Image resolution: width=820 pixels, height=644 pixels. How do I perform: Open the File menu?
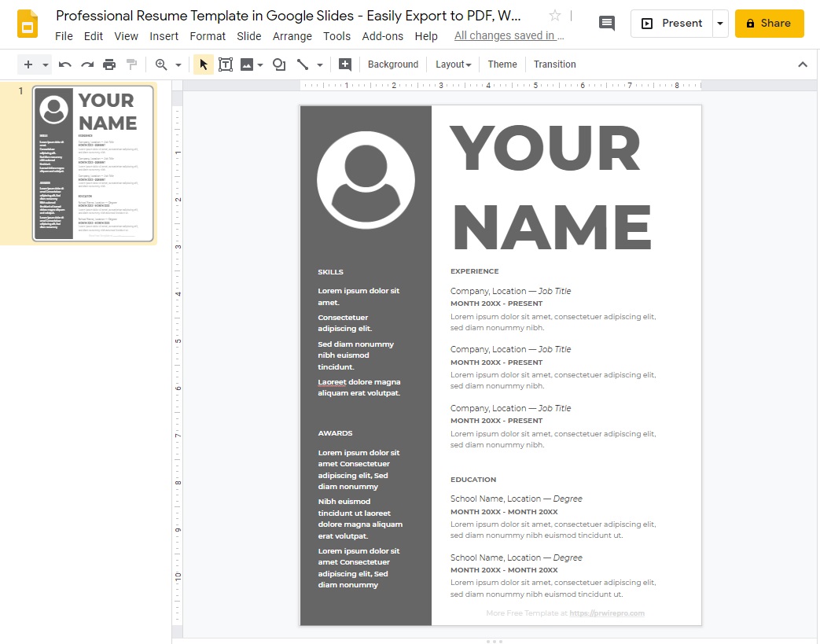pyautogui.click(x=64, y=36)
